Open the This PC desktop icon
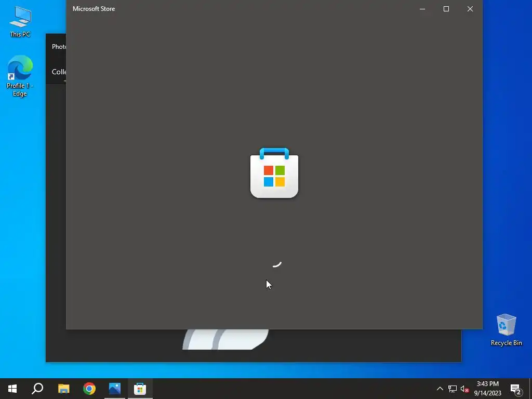Viewport: 532px width, 399px height. point(20,21)
